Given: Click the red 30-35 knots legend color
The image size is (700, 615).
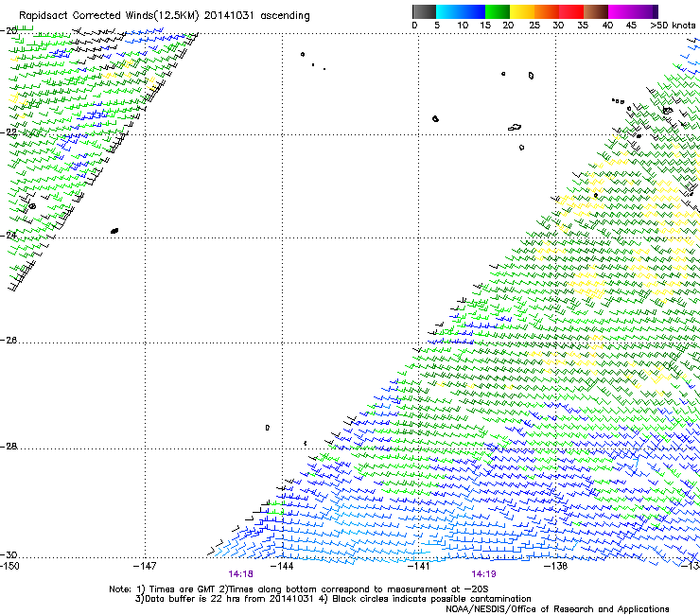Looking at the screenshot, I should (571, 11).
